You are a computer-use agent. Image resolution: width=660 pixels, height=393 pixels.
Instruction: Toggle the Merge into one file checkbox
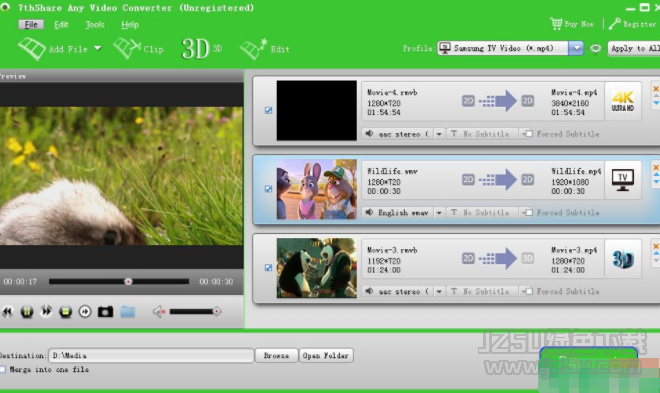coord(3,369)
